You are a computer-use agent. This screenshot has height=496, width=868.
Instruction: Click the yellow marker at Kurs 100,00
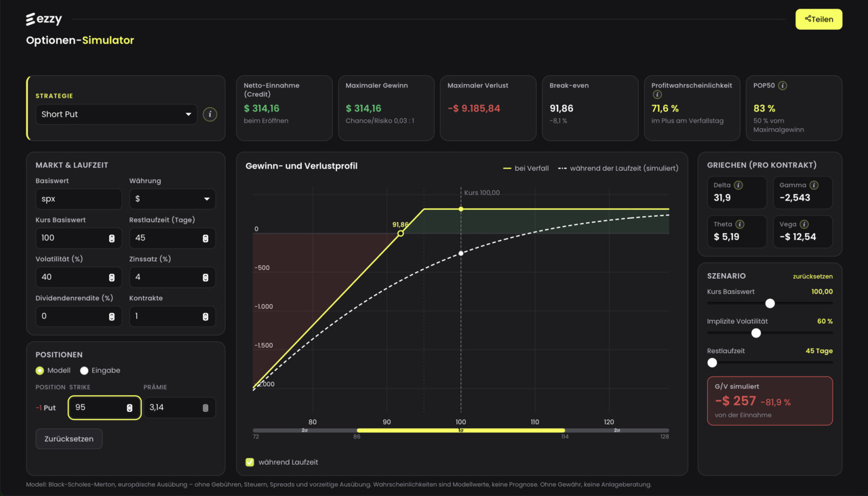pyautogui.click(x=461, y=209)
